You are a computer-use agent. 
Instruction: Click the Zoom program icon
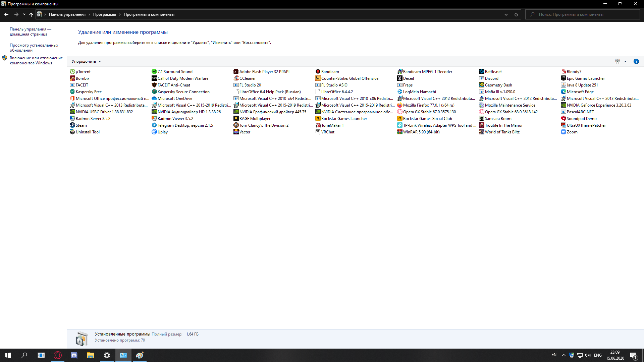[x=563, y=132]
